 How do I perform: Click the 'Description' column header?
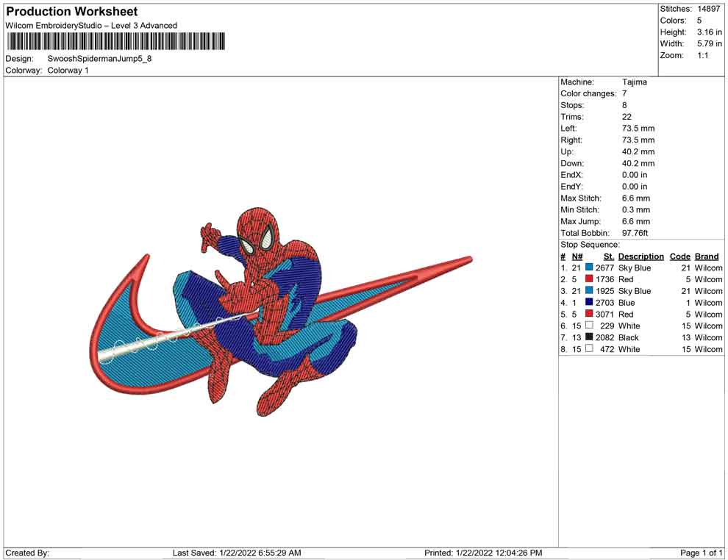tap(641, 256)
